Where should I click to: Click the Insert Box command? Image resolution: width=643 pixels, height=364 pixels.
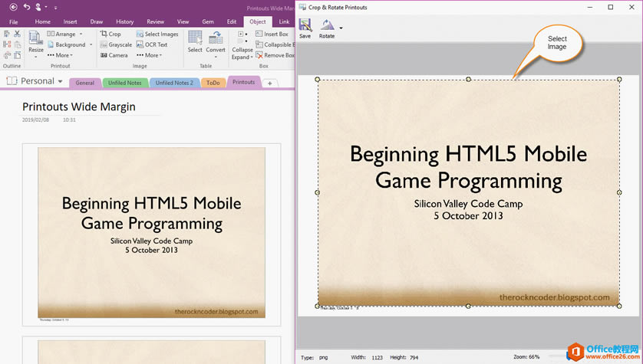[x=272, y=34]
